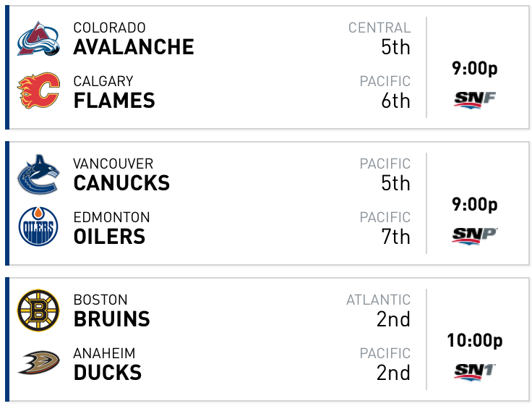The height and width of the screenshot is (406, 532).
Task: Click the 9:00p Avalanche-Flames game time
Action: (475, 69)
